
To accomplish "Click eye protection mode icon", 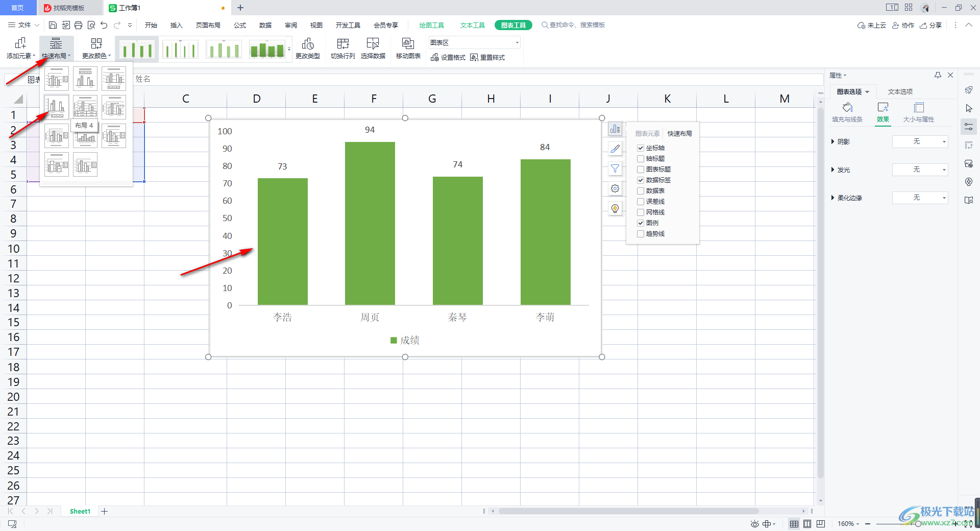I will coord(754,524).
